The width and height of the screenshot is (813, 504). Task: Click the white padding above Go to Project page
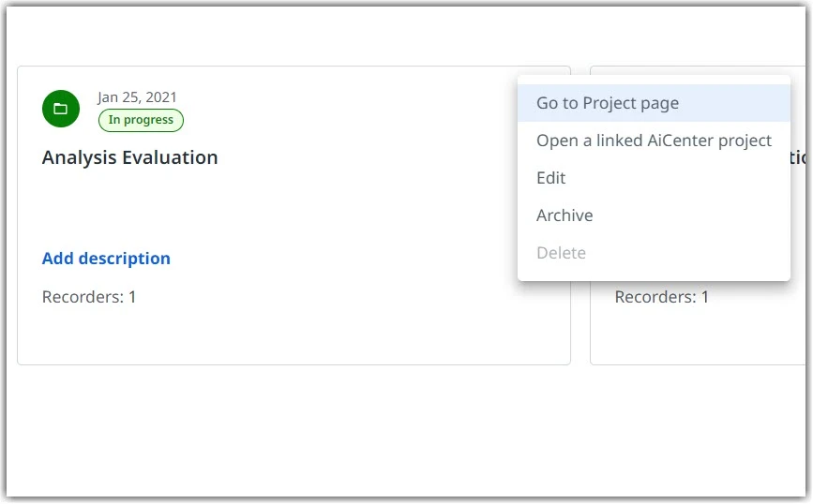(x=654, y=80)
